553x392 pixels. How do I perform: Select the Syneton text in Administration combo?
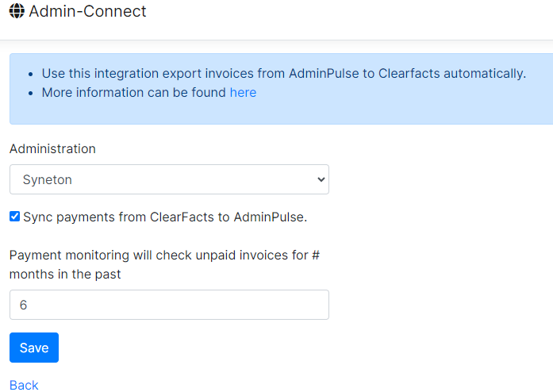(x=48, y=179)
